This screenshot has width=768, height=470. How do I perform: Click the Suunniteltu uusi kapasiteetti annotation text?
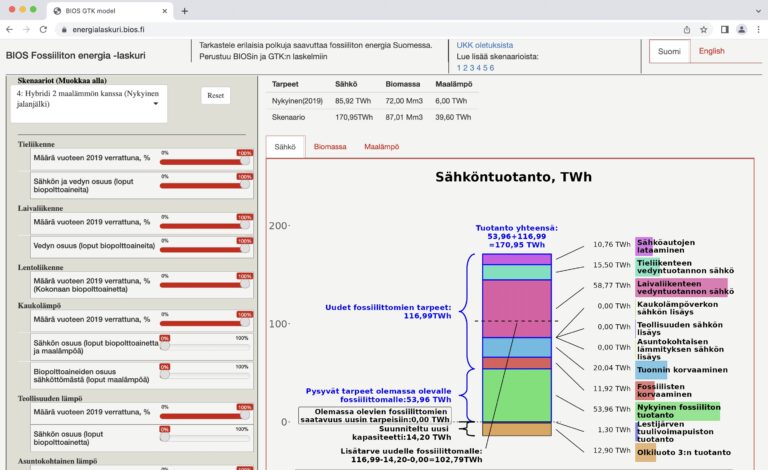tap(402, 433)
